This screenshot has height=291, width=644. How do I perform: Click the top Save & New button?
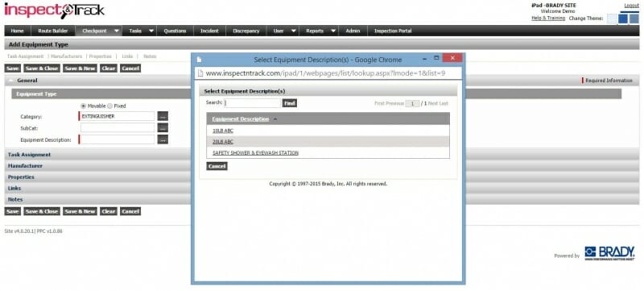point(80,69)
